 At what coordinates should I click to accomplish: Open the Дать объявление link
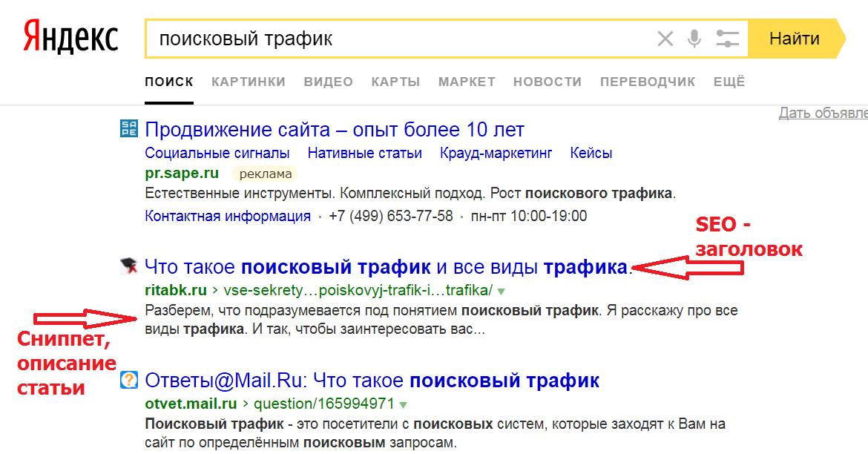tap(823, 113)
